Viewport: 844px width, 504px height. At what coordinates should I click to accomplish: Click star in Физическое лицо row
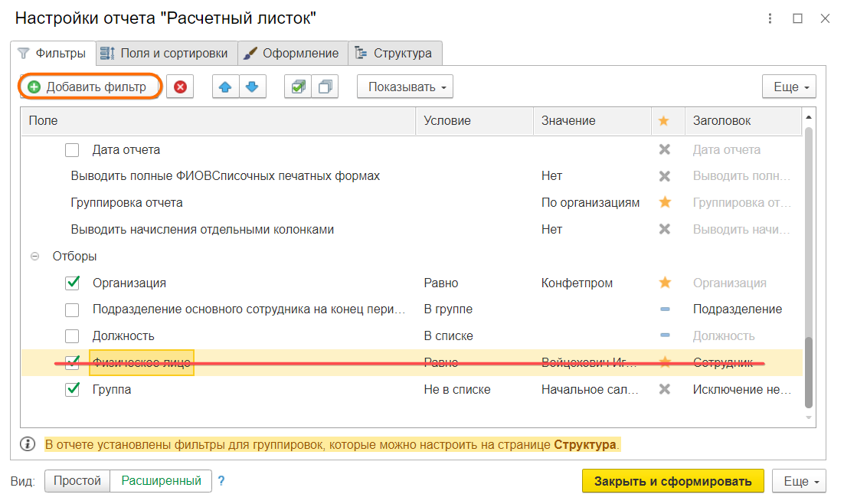coord(665,362)
